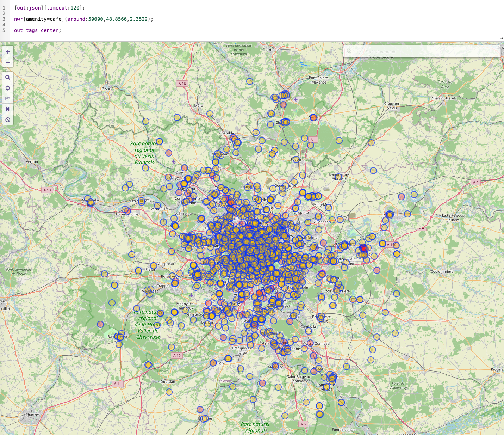504x435 pixels.
Task: Click the Crépy-en-Valois label
Action: [392, 106]
